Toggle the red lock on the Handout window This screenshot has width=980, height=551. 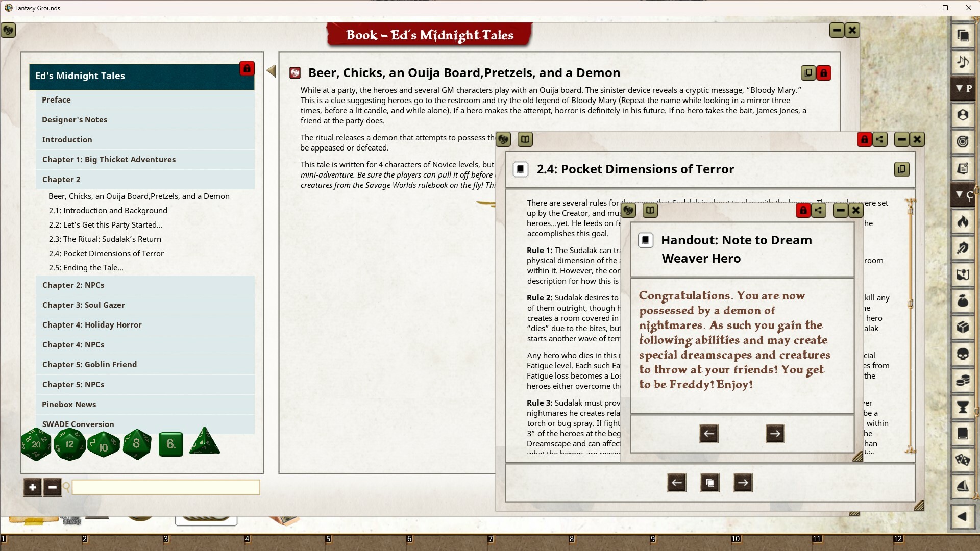(x=802, y=210)
